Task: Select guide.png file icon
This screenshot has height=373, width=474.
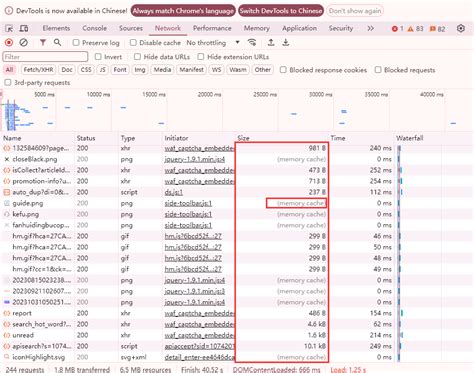Action: tap(6, 203)
